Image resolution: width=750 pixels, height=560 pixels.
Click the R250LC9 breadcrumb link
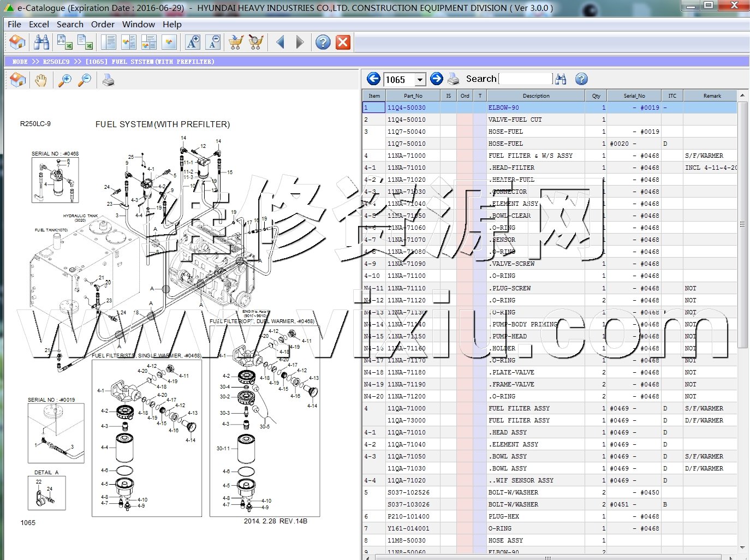[x=56, y=62]
